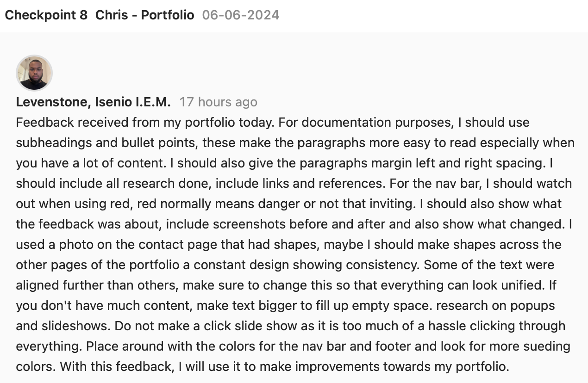Screen dimensions: 588x383
Task: Open the Checkpoint 8 heading
Action: click(46, 15)
